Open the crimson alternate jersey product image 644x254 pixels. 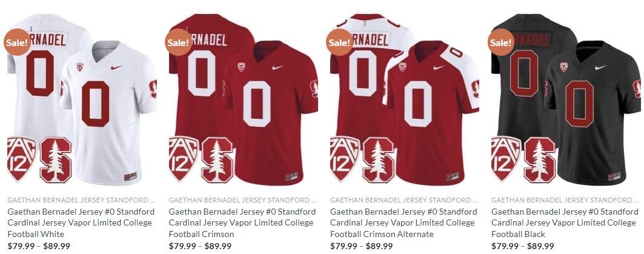(x=405, y=100)
